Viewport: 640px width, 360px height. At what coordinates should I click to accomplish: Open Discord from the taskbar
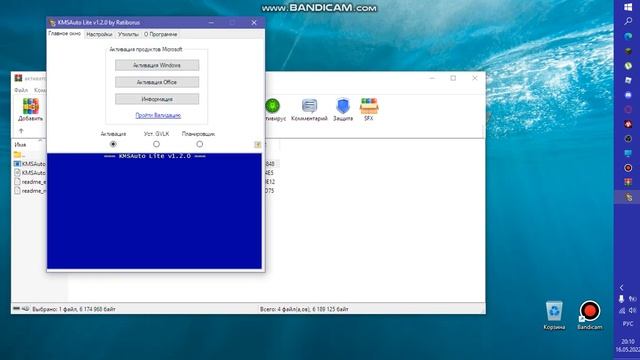coord(628,95)
